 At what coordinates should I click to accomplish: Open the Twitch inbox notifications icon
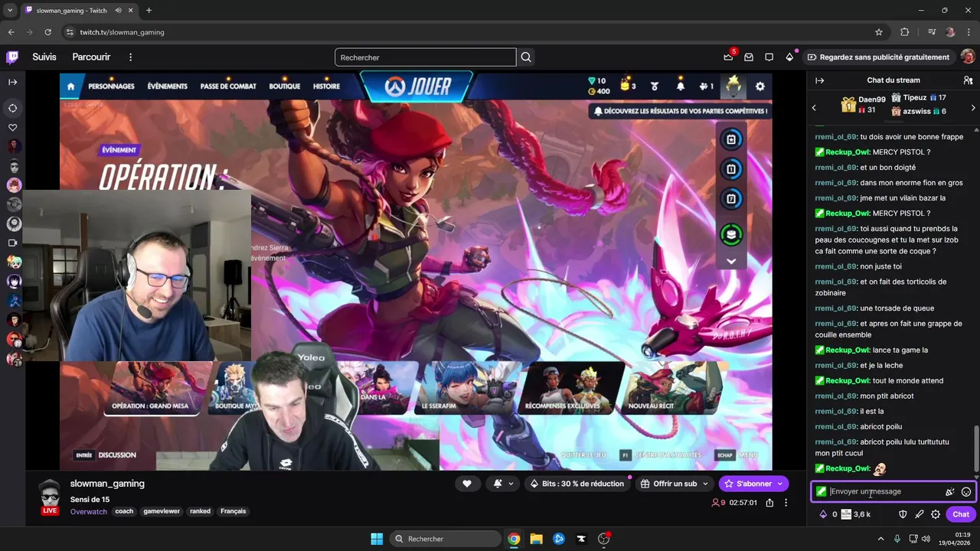[x=749, y=57]
